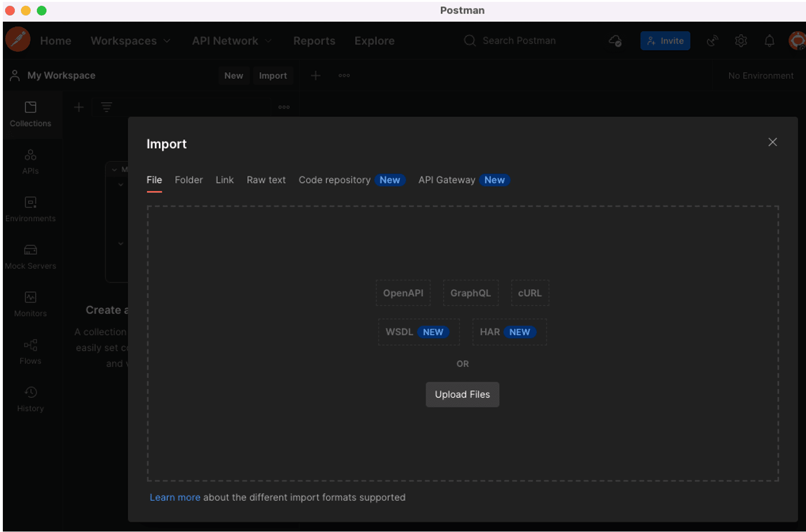This screenshot has height=532, width=806.
Task: Select the Code repository tab
Action: [x=352, y=180]
